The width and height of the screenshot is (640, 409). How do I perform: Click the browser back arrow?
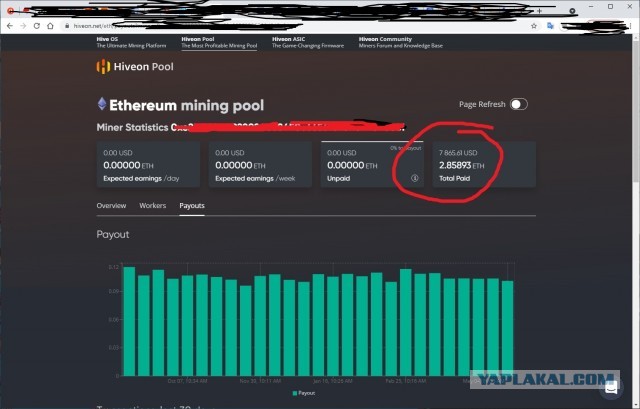point(10,26)
